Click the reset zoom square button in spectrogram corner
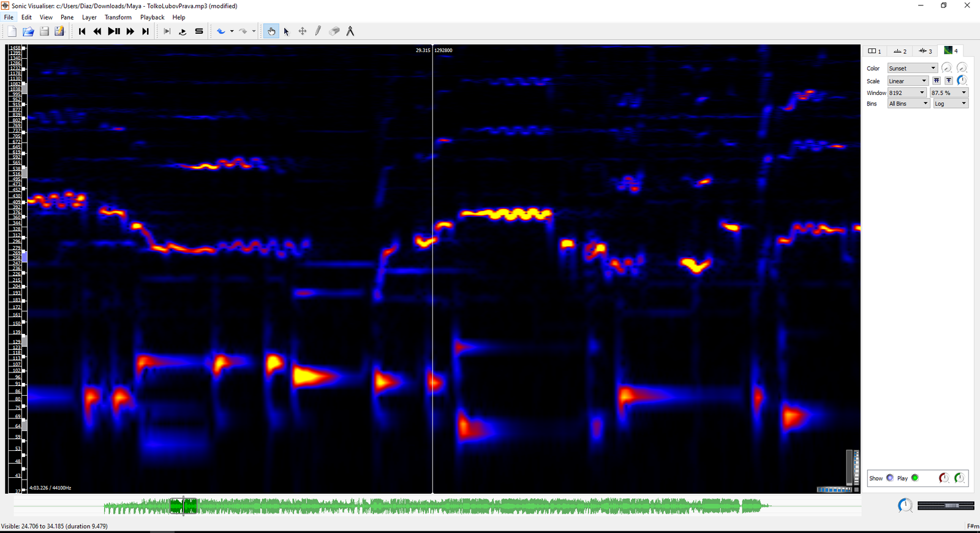 coord(856,490)
